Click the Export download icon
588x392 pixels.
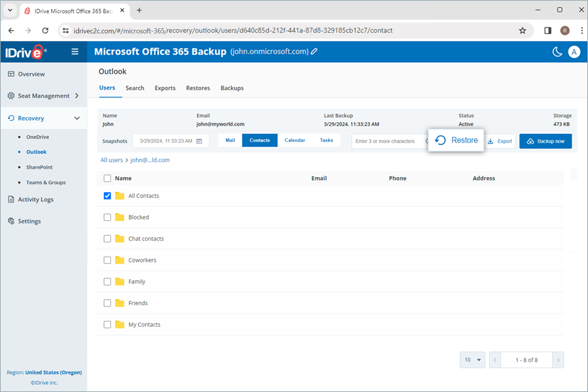click(491, 141)
